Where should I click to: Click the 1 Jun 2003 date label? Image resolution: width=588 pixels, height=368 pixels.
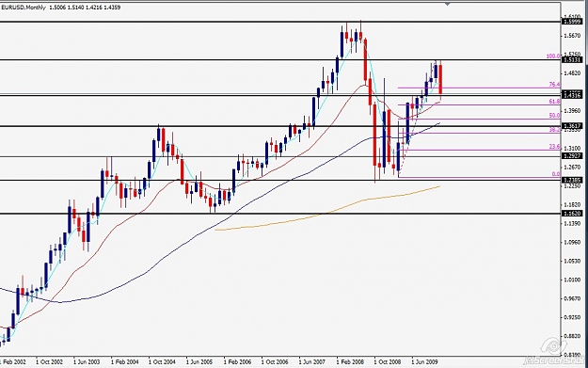87,362
